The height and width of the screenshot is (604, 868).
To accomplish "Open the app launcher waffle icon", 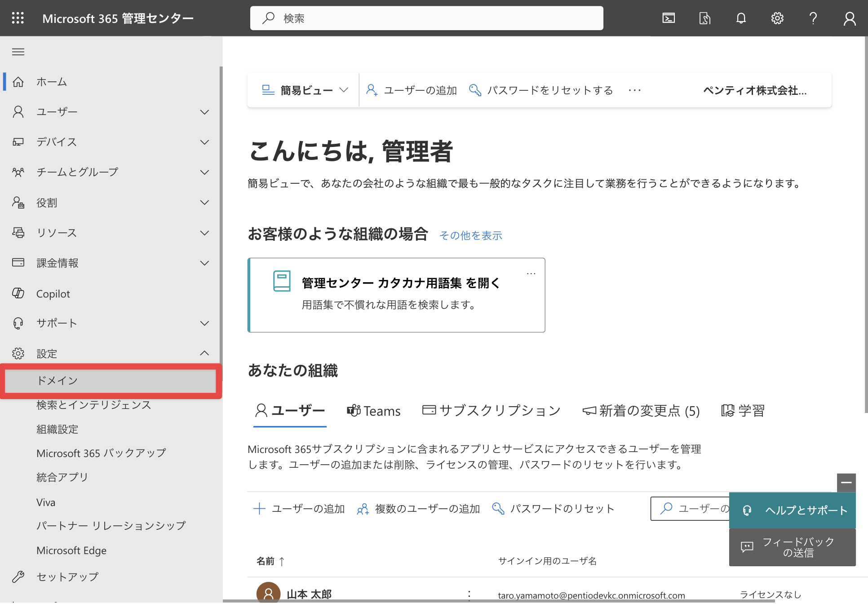I will 18,18.
